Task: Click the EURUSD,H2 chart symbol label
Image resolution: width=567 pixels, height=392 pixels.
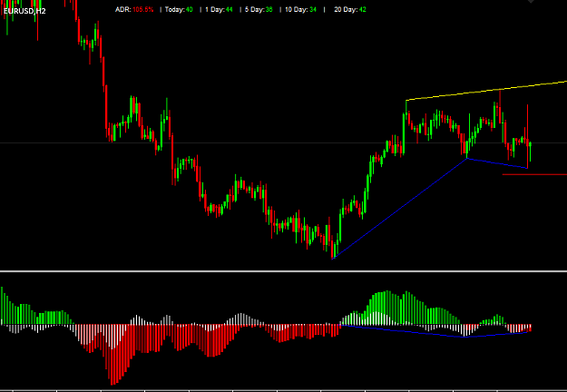Action: (x=24, y=11)
